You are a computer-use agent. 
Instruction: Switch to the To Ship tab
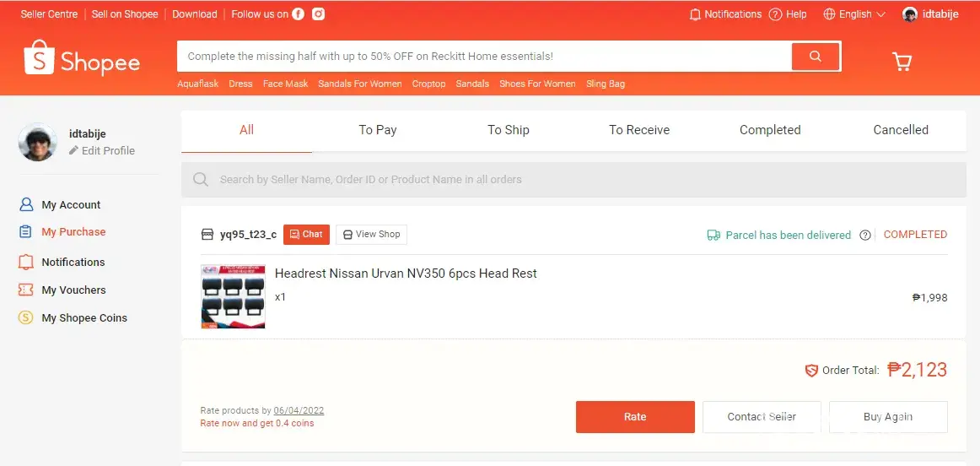(508, 130)
